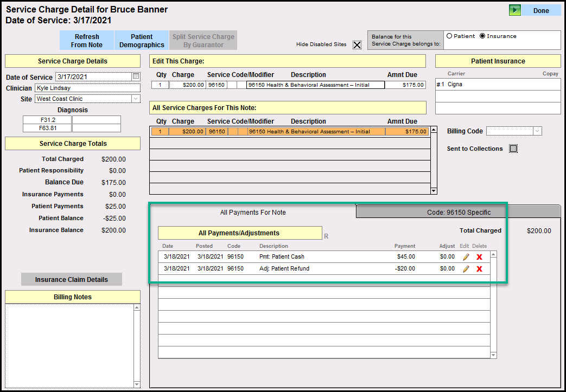Screen dimensions: 566x392
Task: Check the Sent to Collections box
Action: (513, 149)
